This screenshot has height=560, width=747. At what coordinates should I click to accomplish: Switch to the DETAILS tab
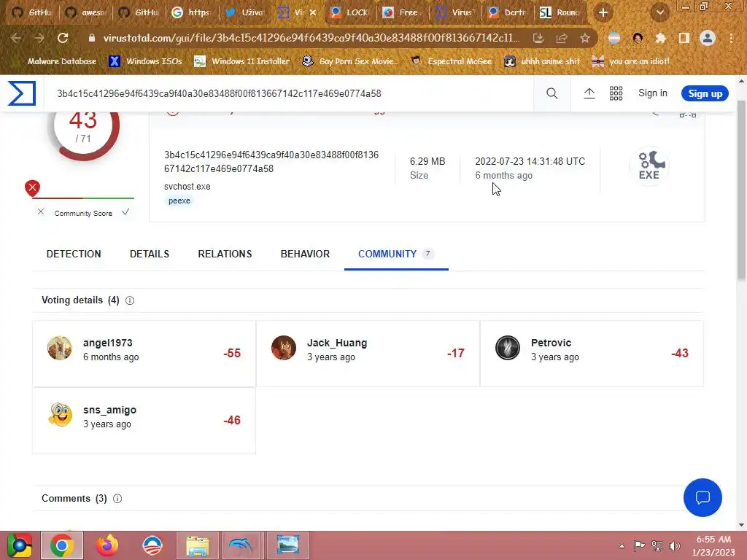(x=150, y=254)
